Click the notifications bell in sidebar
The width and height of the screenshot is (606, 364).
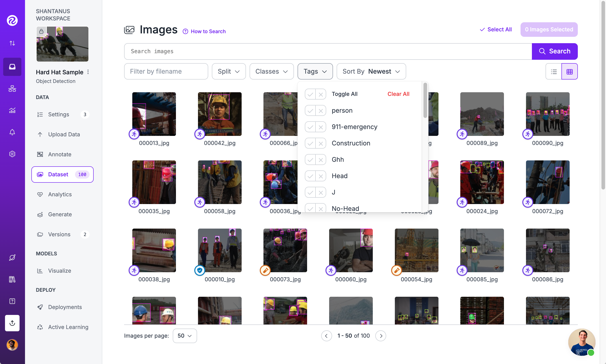point(12,132)
